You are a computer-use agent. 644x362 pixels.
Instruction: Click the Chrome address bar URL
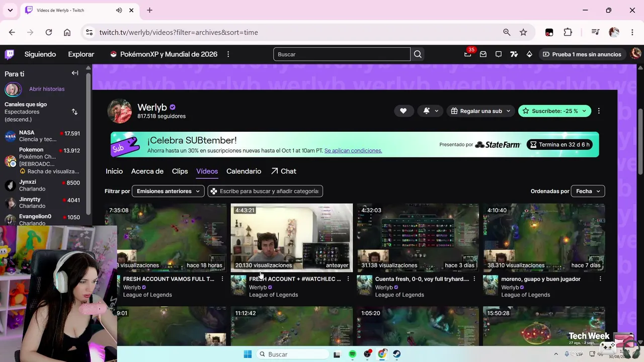179,32
